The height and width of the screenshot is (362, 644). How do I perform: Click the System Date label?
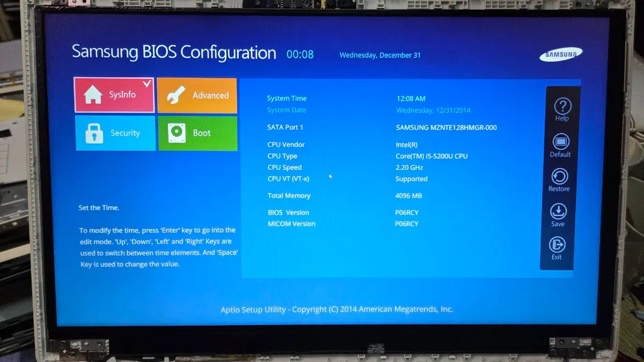click(x=287, y=110)
